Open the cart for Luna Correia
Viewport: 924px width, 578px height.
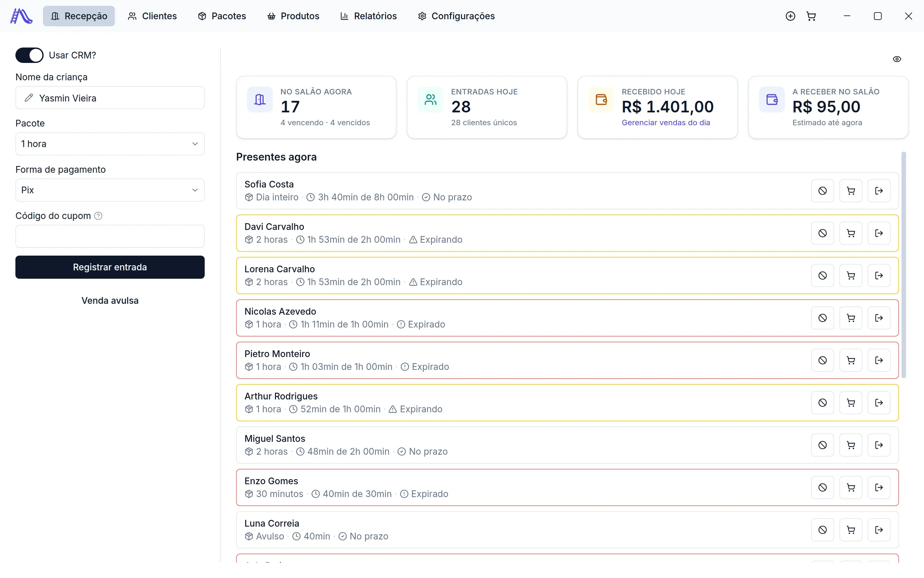(x=851, y=530)
